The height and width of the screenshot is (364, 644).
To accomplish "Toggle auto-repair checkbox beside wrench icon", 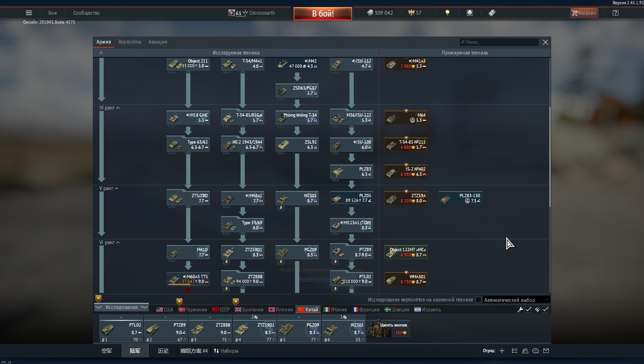I will pyautogui.click(x=528, y=309).
